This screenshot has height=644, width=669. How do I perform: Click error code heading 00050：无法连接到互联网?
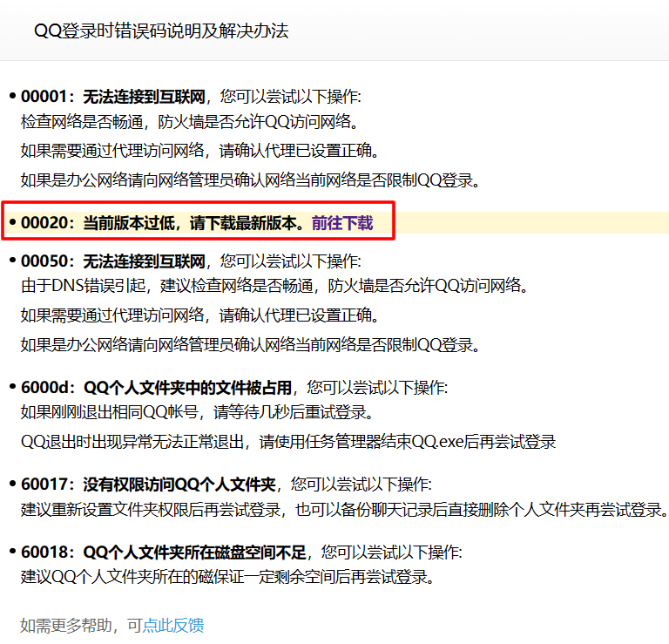click(113, 261)
